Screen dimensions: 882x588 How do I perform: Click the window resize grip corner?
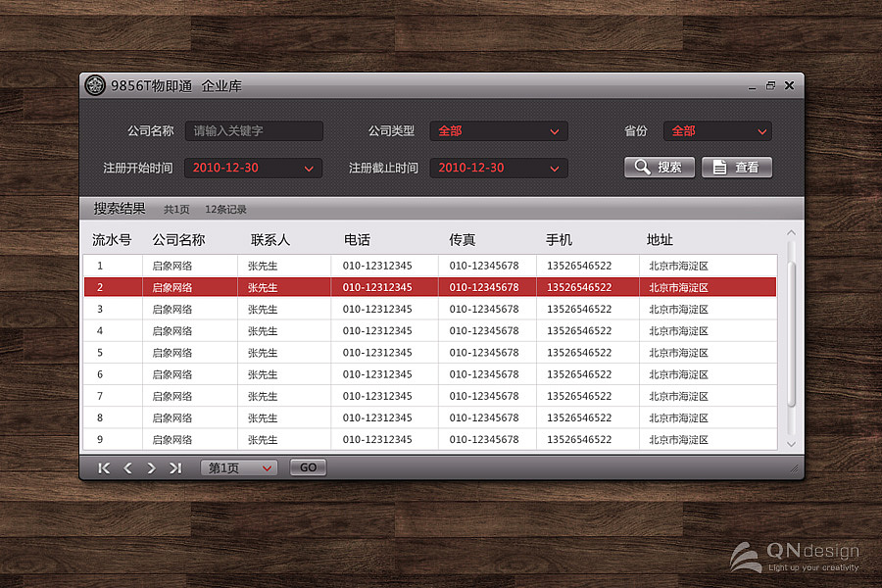point(794,468)
